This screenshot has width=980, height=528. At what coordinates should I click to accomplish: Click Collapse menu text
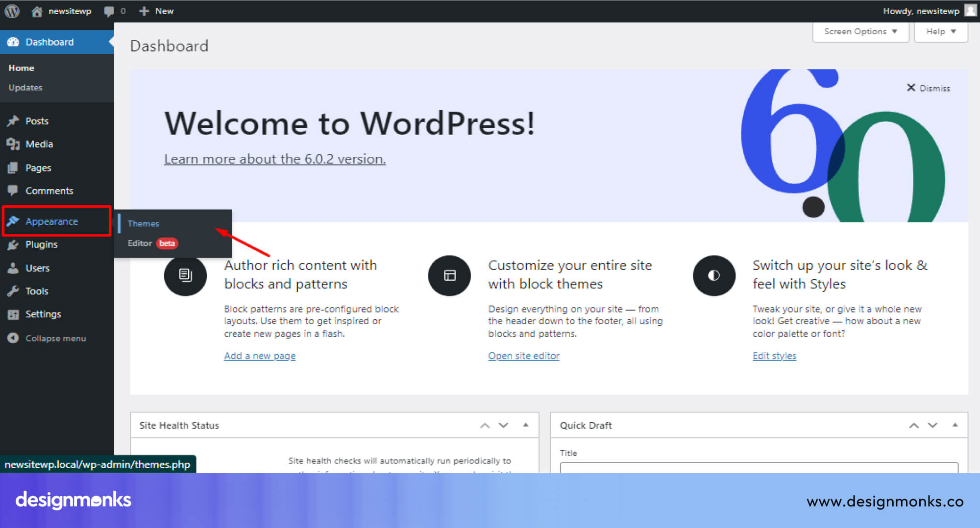pos(55,338)
